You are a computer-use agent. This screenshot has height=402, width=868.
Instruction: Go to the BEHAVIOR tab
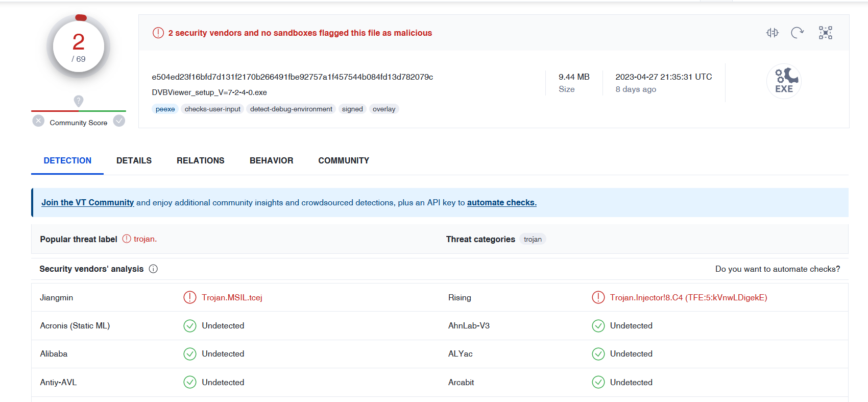pyautogui.click(x=271, y=160)
